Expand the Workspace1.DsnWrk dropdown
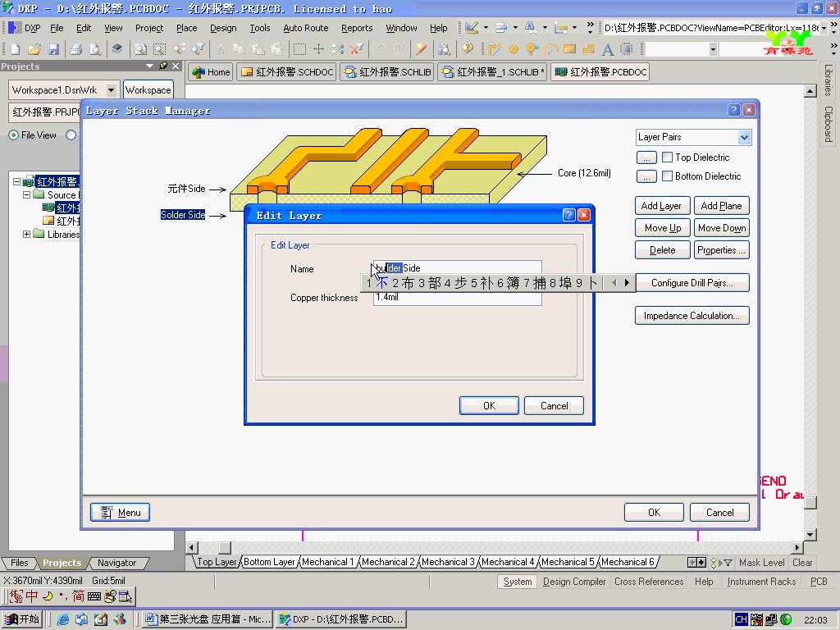This screenshot has width=840, height=630. [111, 90]
